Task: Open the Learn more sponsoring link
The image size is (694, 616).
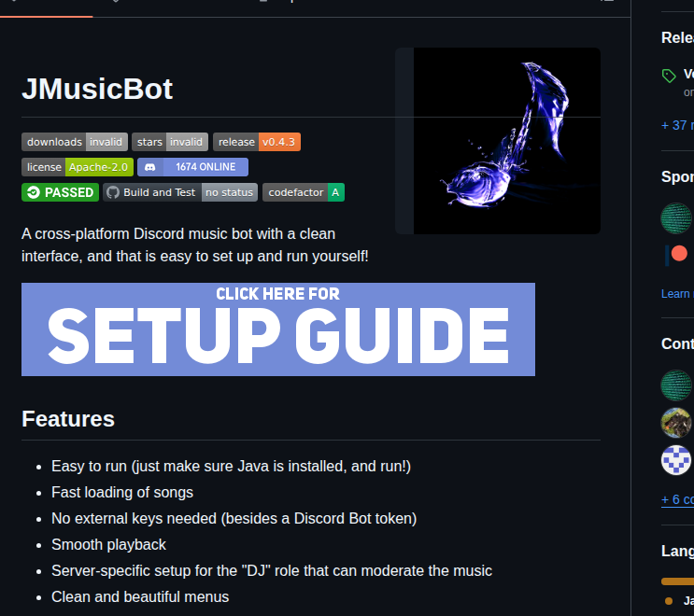Action: [x=677, y=294]
